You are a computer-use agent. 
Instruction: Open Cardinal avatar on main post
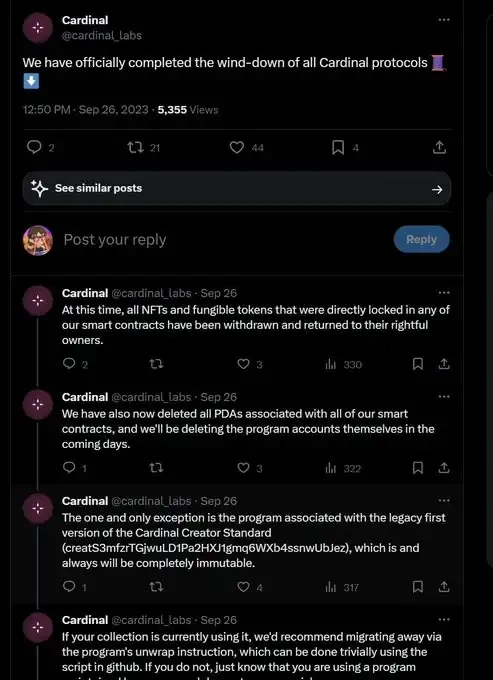click(x=38, y=27)
